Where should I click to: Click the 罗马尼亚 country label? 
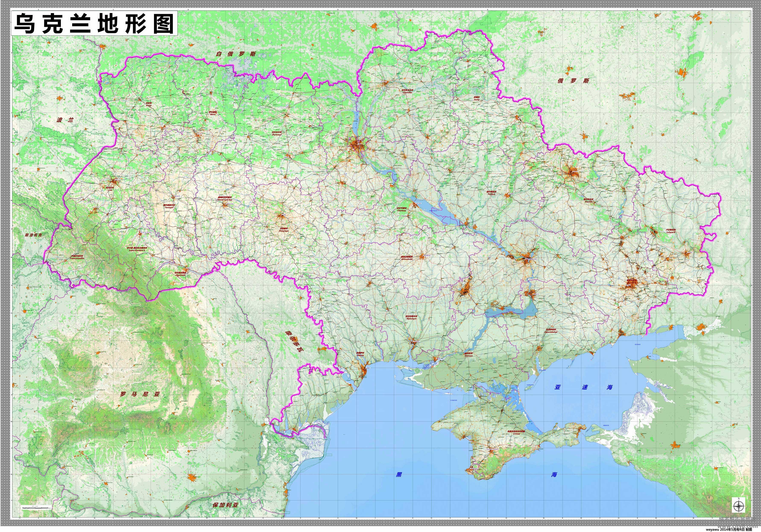pyautogui.click(x=140, y=394)
